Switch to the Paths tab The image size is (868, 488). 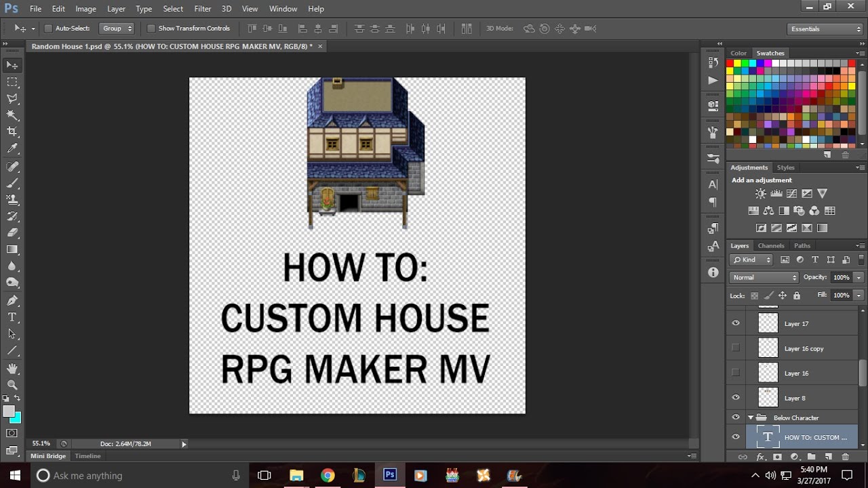[x=802, y=245]
